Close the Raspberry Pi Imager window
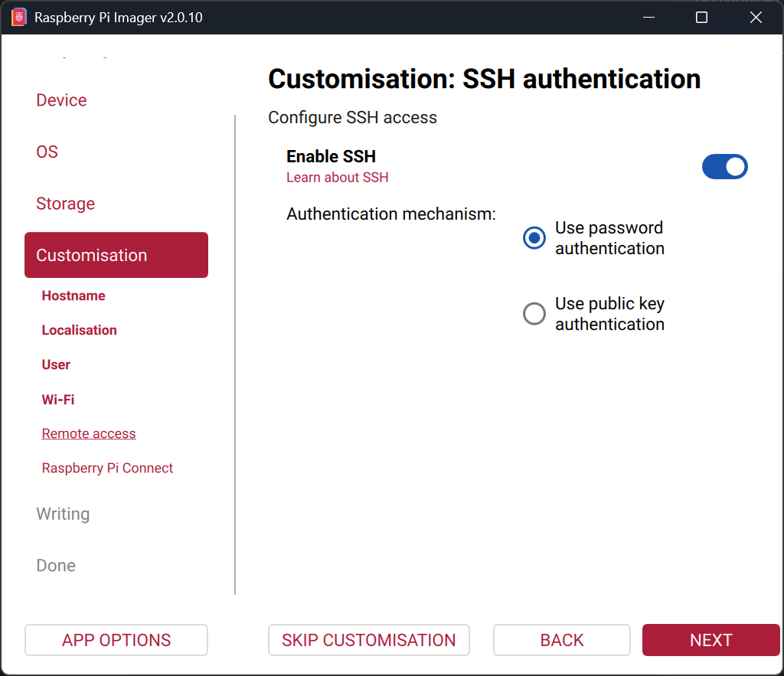The height and width of the screenshot is (676, 784). pyautogui.click(x=756, y=18)
